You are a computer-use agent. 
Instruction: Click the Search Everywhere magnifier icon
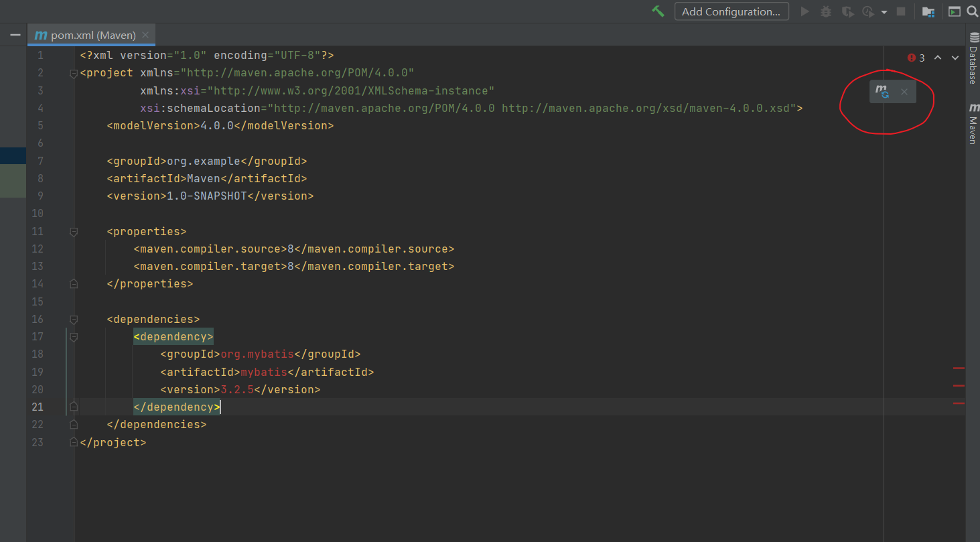pos(973,11)
